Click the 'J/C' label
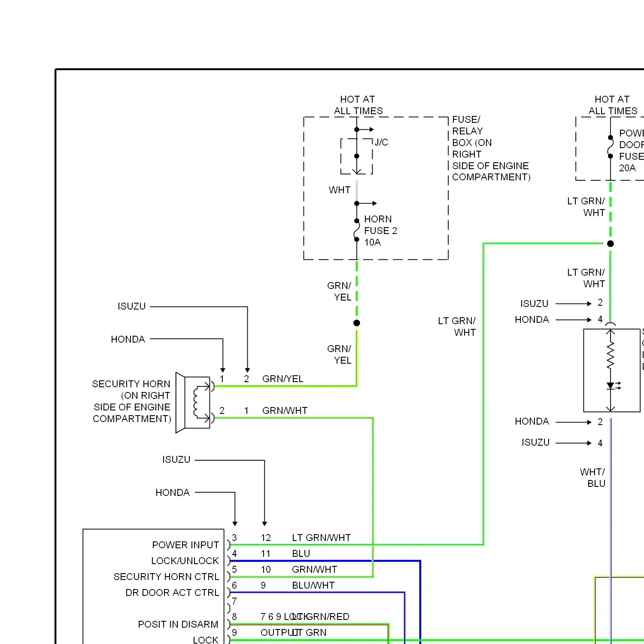The width and height of the screenshot is (644, 644). click(381, 142)
